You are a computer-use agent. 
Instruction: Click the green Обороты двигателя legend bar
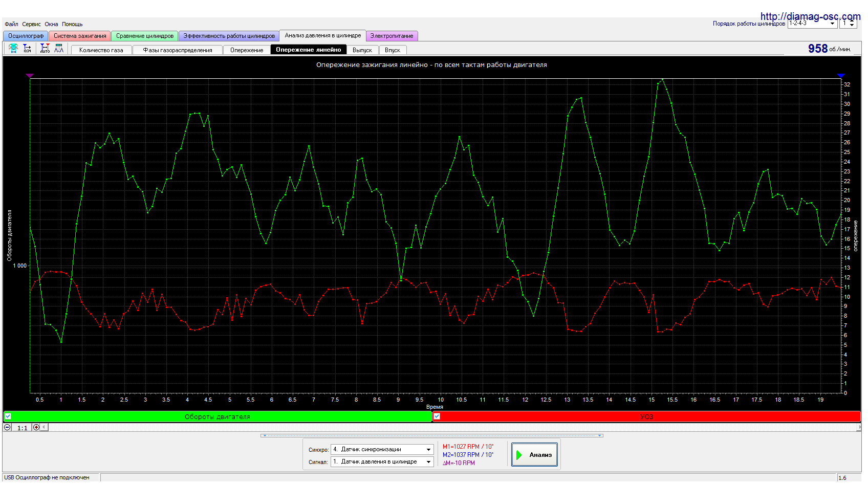click(x=218, y=416)
